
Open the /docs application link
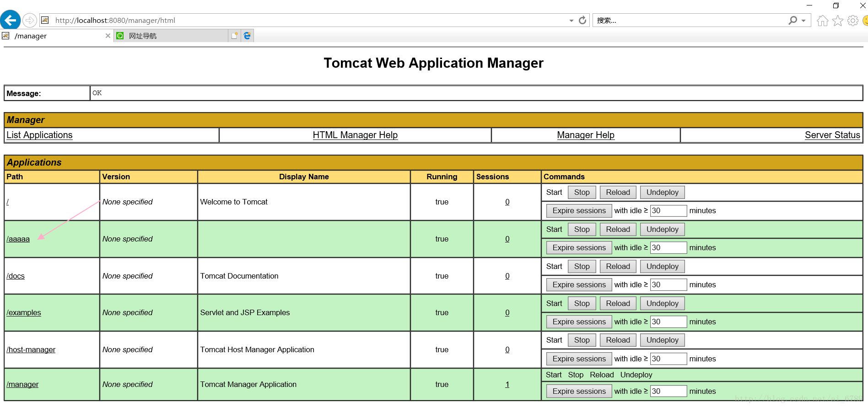(x=16, y=276)
